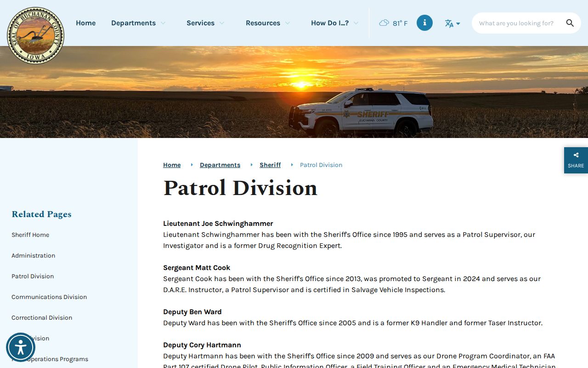The height and width of the screenshot is (368, 588).
Task: Click the 'Lieutenant Joe Schwinghammer' heading
Action: (x=218, y=224)
